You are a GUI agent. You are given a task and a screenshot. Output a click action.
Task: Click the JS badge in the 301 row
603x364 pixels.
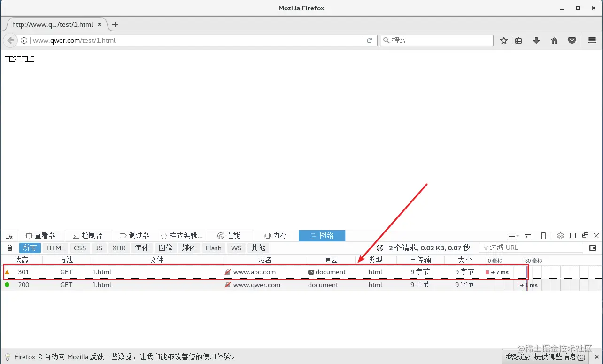click(311, 272)
